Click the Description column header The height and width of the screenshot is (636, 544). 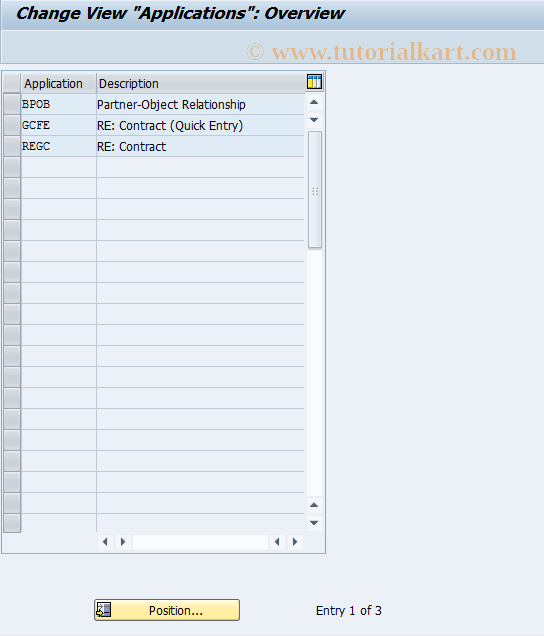pyautogui.click(x=200, y=84)
